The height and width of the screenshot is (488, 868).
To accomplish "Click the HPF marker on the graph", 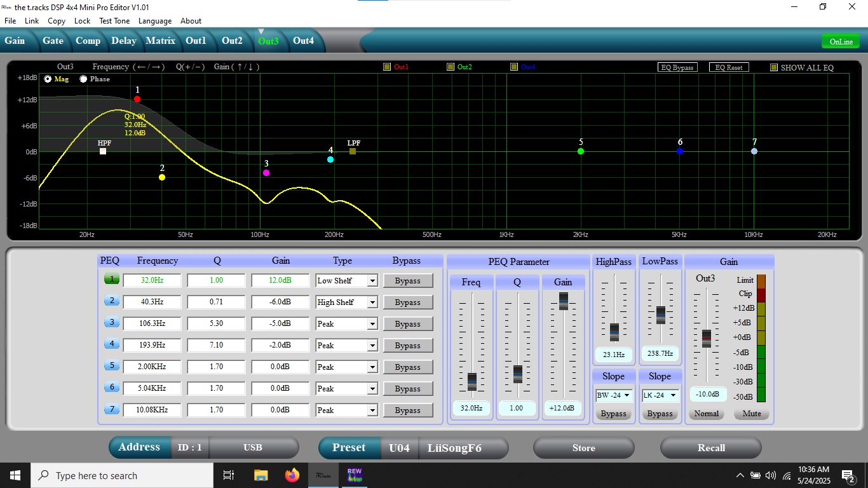I will point(103,151).
